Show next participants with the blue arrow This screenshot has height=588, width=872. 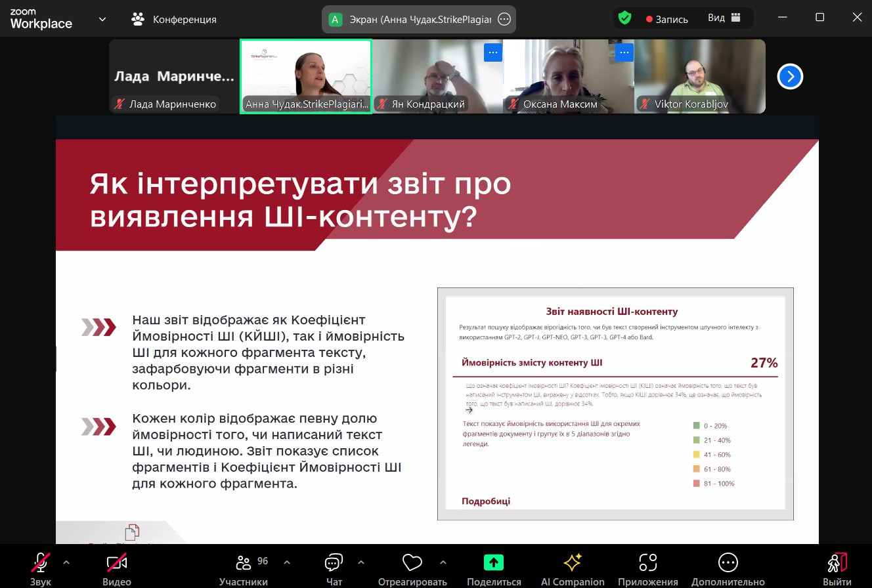click(x=790, y=77)
